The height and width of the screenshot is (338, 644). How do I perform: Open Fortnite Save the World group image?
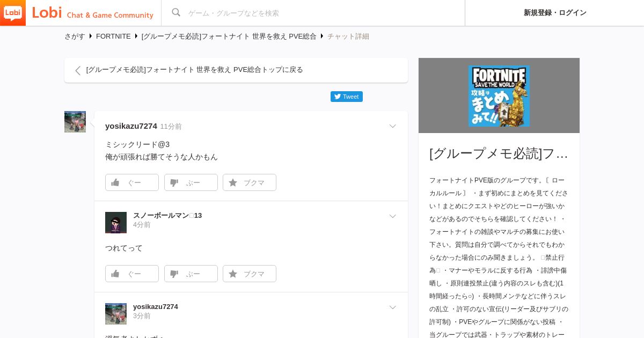499,95
